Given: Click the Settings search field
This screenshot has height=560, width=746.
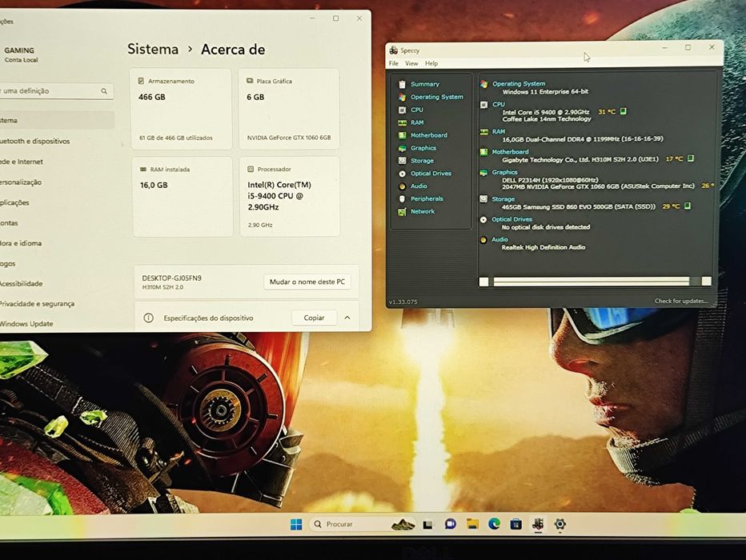Looking at the screenshot, I should pyautogui.click(x=56, y=91).
